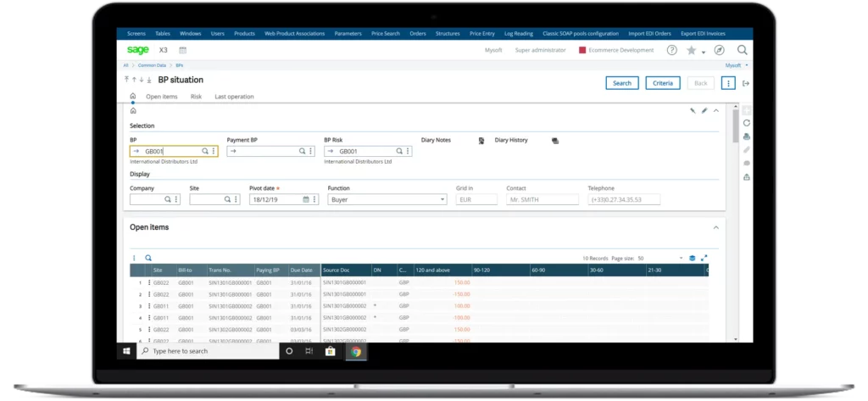Click the All breadcrumb link

(126, 65)
